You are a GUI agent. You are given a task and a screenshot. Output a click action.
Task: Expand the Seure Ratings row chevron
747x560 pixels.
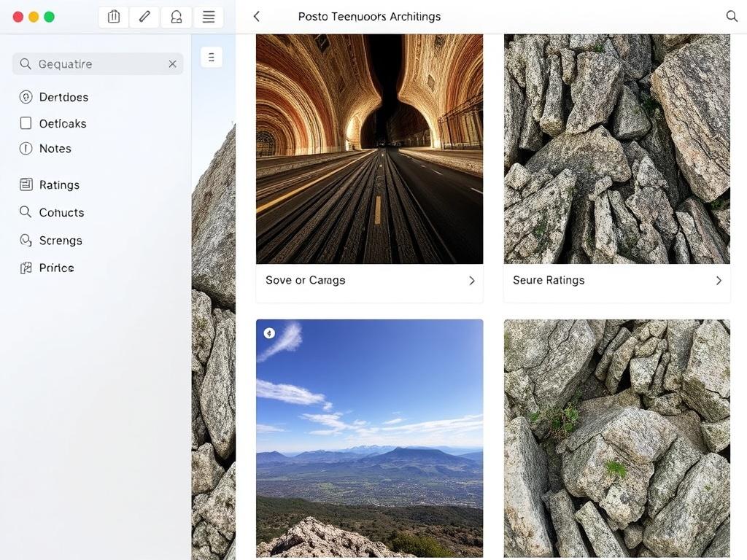[719, 281]
